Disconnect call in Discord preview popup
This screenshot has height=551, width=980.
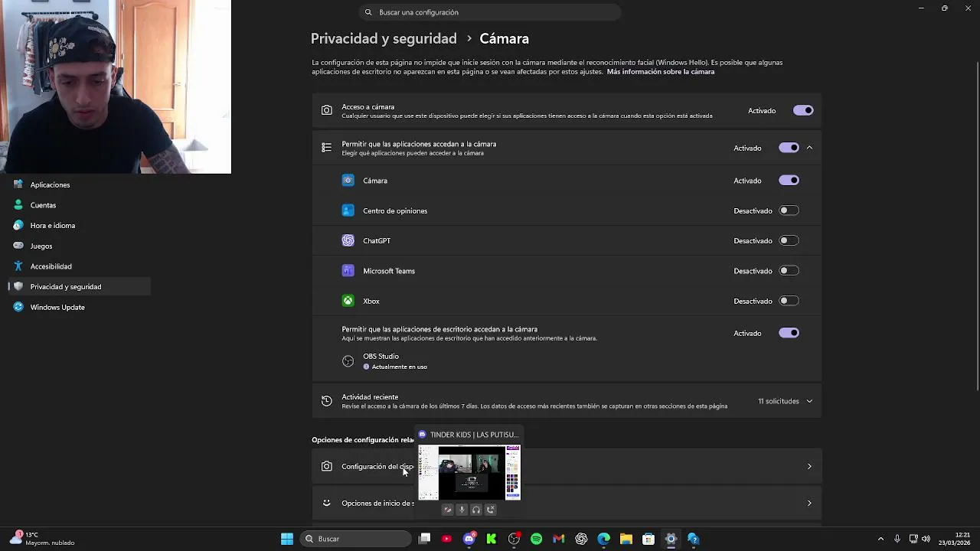(x=491, y=510)
